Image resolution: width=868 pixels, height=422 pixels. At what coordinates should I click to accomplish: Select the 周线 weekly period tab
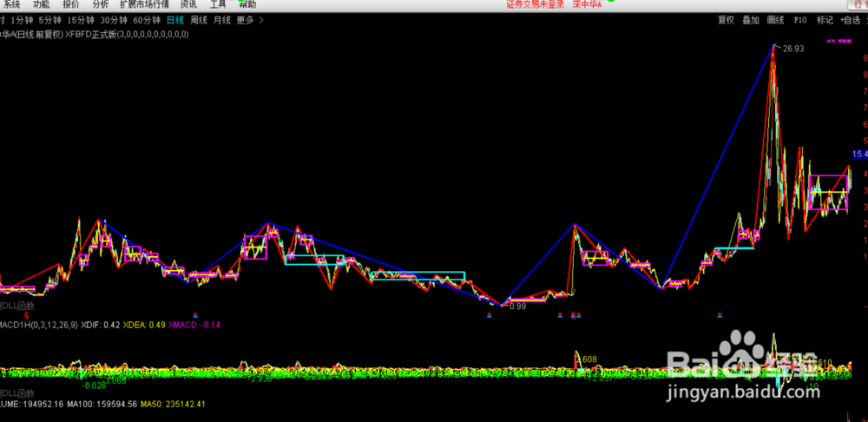199,21
